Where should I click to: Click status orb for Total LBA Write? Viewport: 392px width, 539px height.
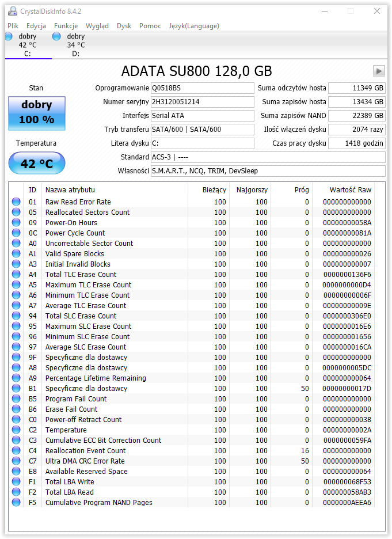[x=16, y=481]
